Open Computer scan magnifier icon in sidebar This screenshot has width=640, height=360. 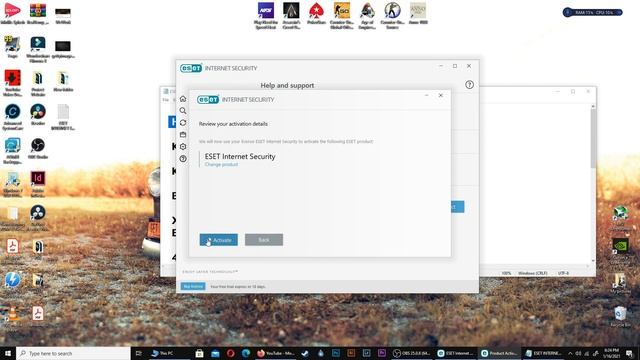(183, 111)
